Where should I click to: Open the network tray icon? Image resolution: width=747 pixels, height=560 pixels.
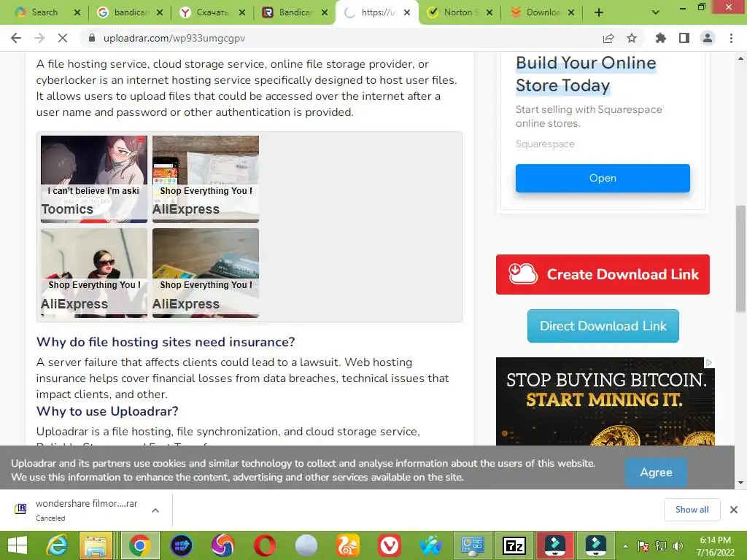pyautogui.click(x=661, y=545)
